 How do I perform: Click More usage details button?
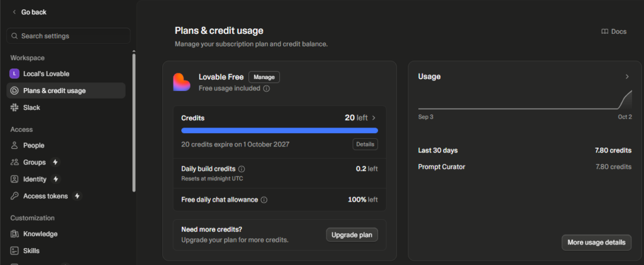click(x=596, y=242)
